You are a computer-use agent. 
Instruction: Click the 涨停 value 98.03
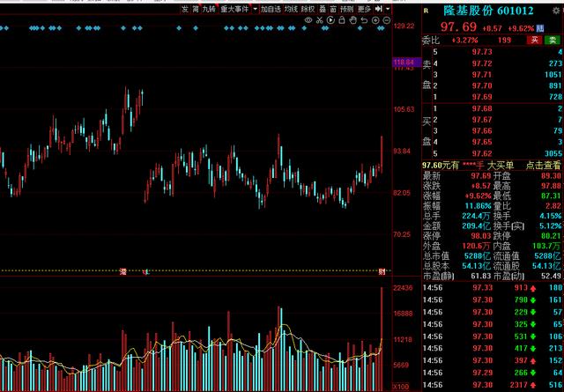pyautogui.click(x=481, y=236)
